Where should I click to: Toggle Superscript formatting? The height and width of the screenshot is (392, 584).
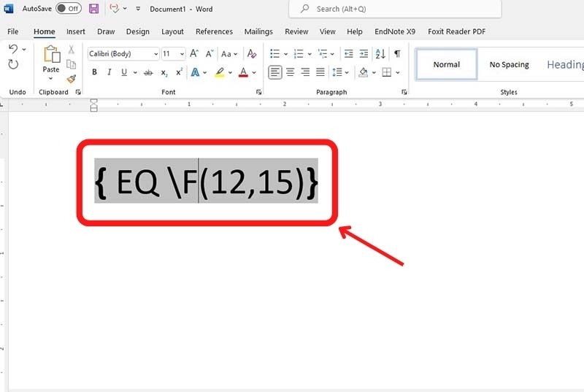click(x=179, y=72)
